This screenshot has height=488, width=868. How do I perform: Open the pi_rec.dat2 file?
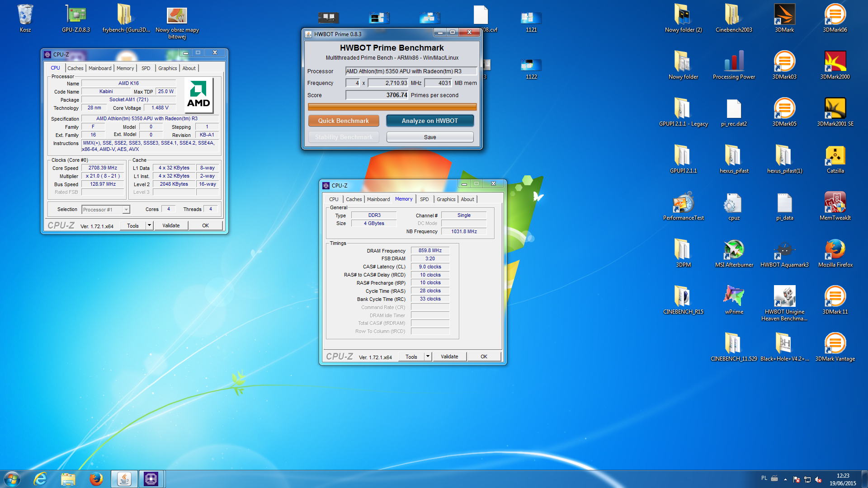click(x=734, y=113)
